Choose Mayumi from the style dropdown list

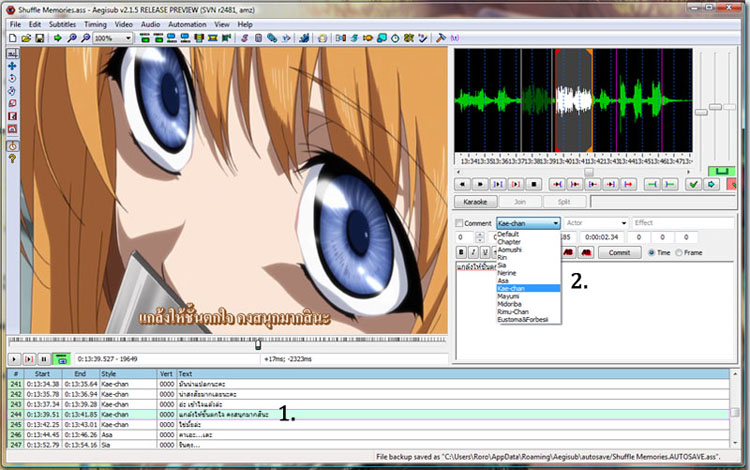[x=509, y=295]
